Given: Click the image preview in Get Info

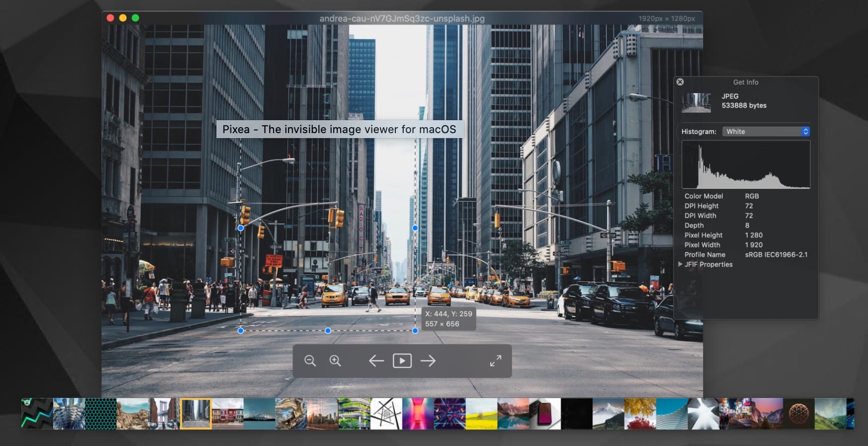Looking at the screenshot, I should [x=696, y=102].
